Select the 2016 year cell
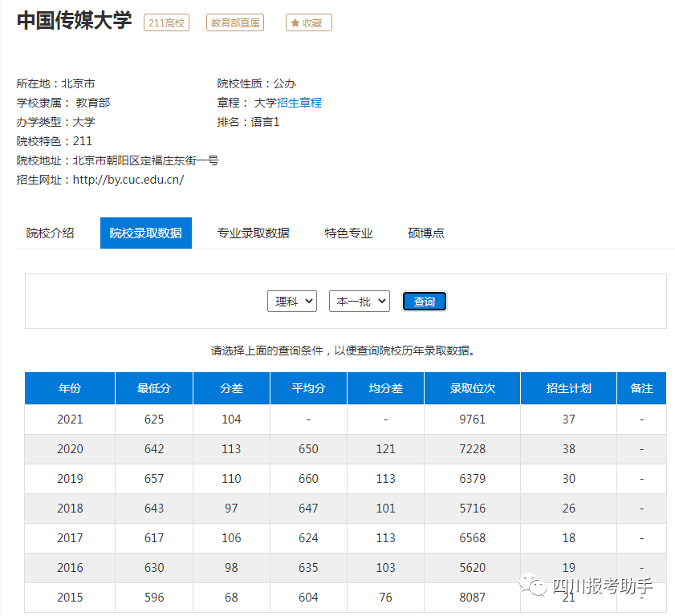The image size is (675, 616). click(x=70, y=568)
